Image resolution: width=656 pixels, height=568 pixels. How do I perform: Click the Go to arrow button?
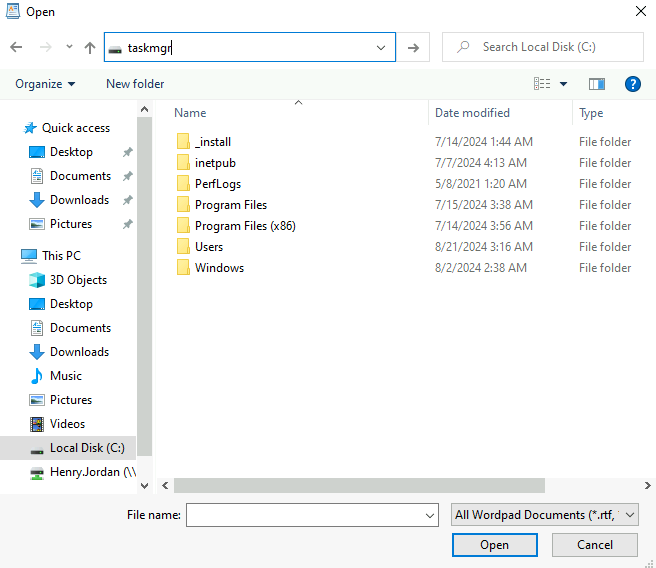(413, 48)
